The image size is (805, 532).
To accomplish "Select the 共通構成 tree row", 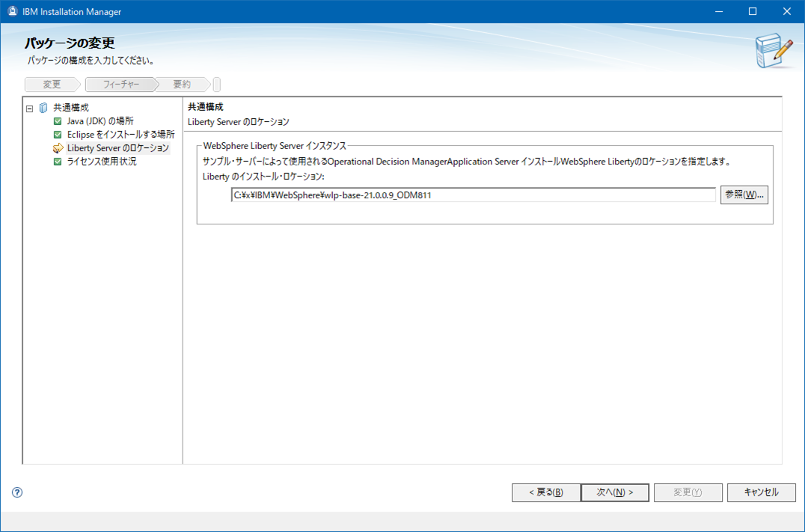I will (71, 108).
